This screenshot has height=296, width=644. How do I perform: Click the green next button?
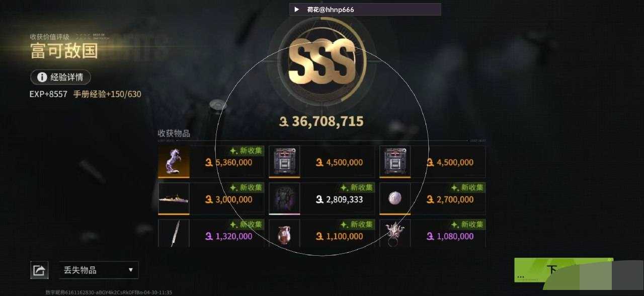[x=563, y=270]
